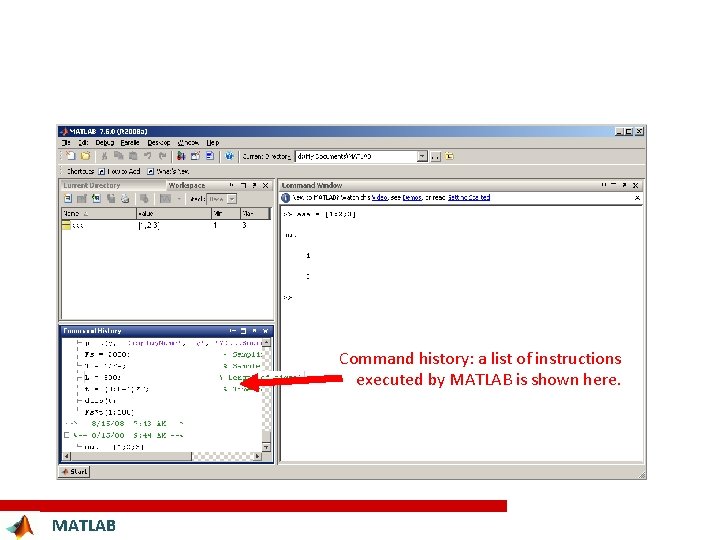The image size is (720, 540).
Task: Select the [1,2,3] value cell in Workspace
Action: tap(148, 225)
